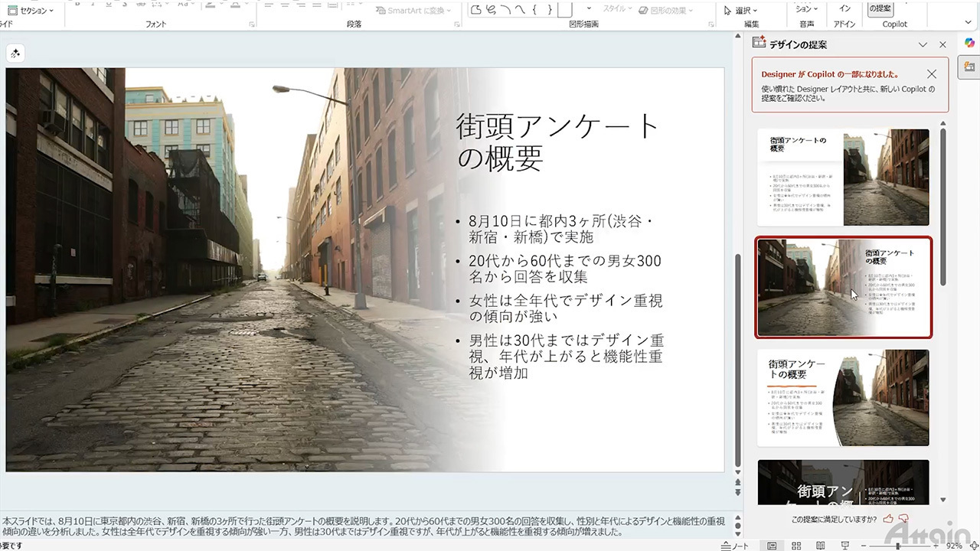
Task: Open Copilot from the right sidebar
Action: click(x=969, y=43)
